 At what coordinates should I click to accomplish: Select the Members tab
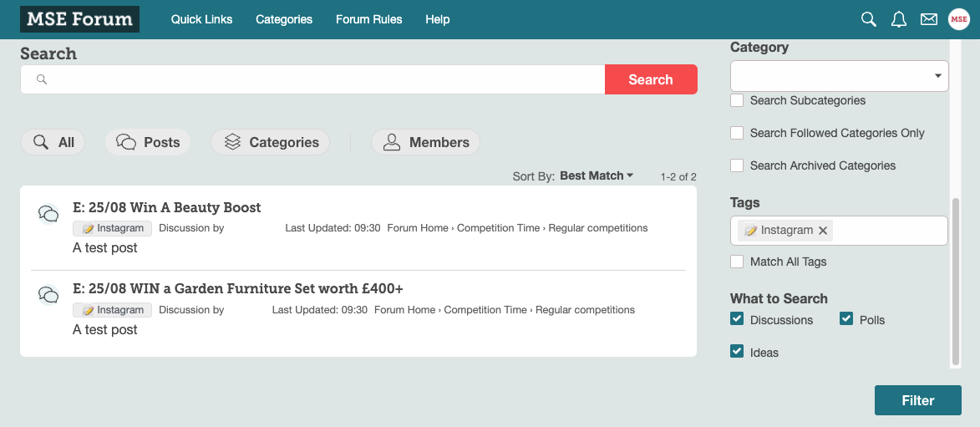point(425,142)
